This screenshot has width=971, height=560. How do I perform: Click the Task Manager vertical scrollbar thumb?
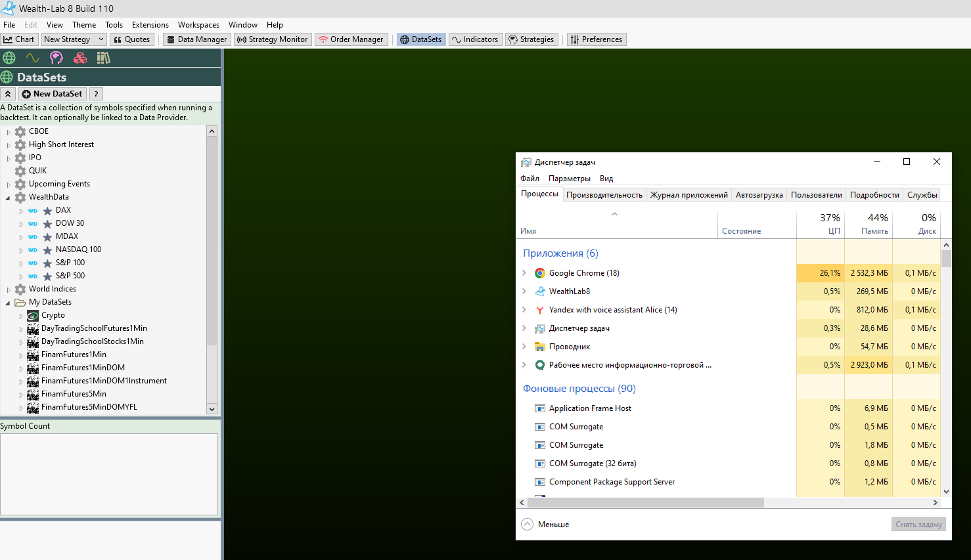point(946,257)
